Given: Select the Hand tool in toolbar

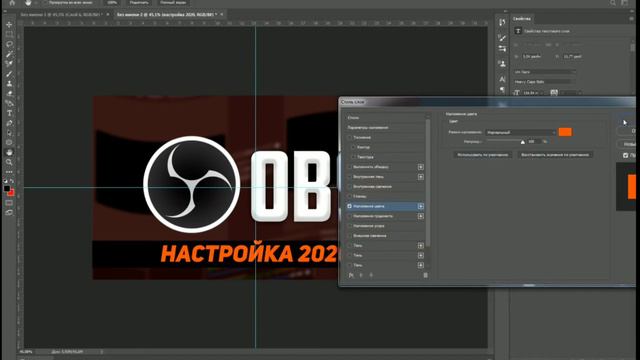Looking at the screenshot, I should (9, 152).
